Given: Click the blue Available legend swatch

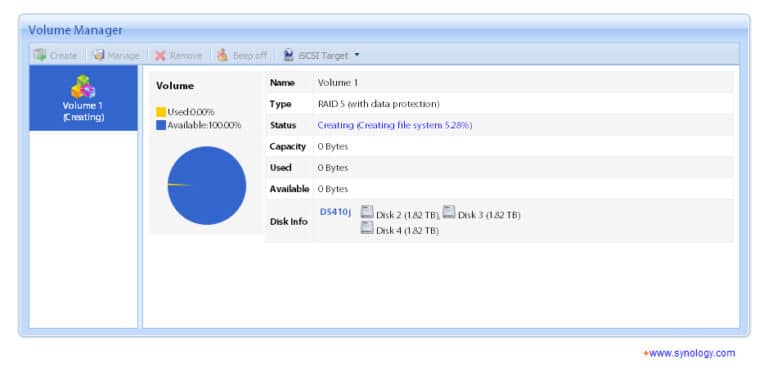Looking at the screenshot, I should pos(161,125).
